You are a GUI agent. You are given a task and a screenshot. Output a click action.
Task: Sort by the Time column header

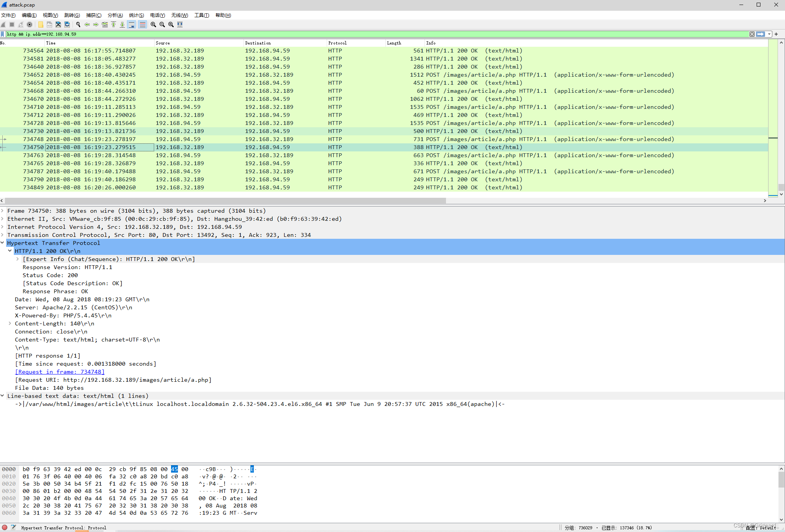click(x=99, y=43)
